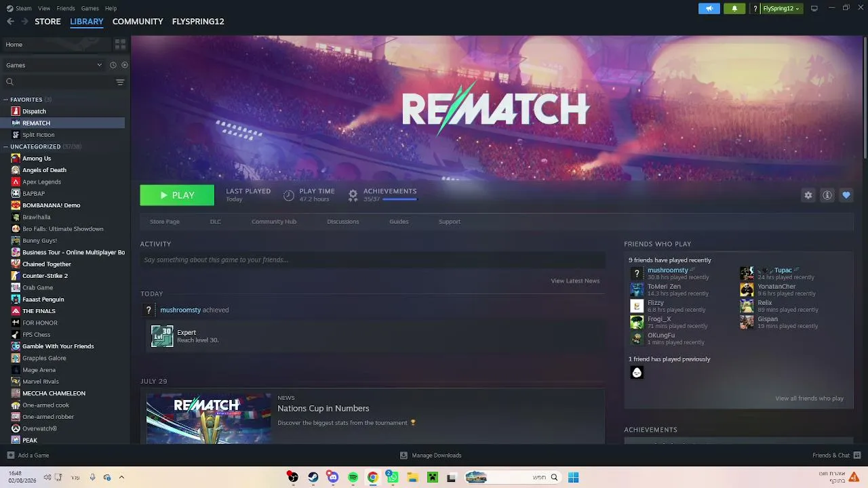Open the View menu

(x=44, y=9)
